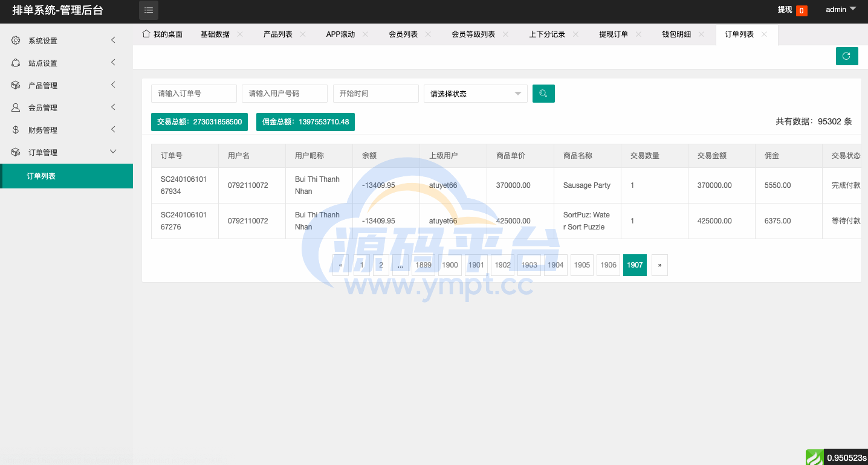Click the 站点设置 sidebar icon
Image resolution: width=868 pixels, height=465 pixels.
click(16, 63)
